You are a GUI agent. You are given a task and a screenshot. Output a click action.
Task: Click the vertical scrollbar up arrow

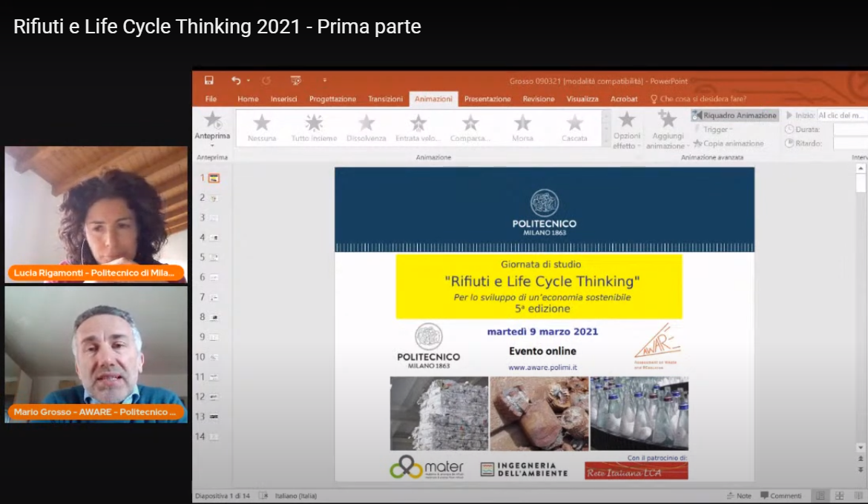(861, 168)
